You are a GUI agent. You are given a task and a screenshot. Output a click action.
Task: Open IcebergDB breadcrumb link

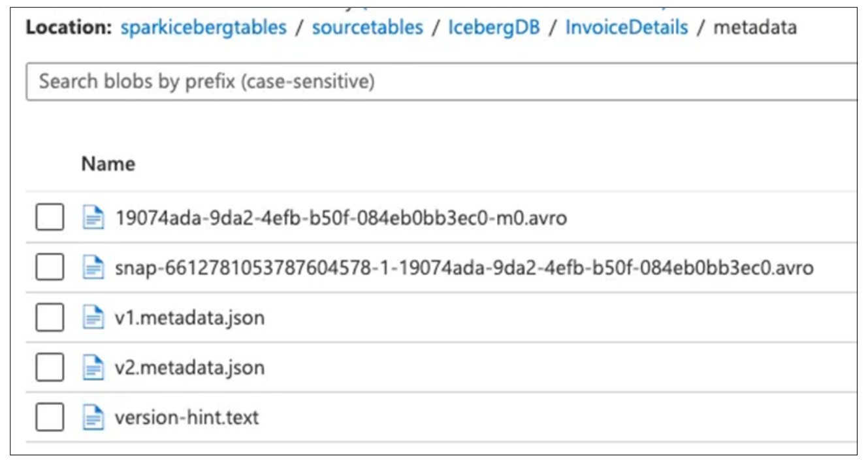pyautogui.click(x=494, y=28)
